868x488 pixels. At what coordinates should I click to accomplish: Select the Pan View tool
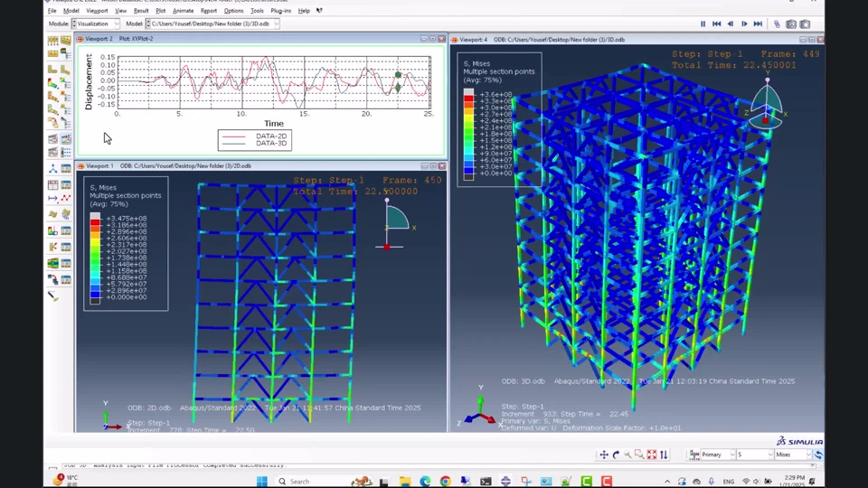coord(603,455)
